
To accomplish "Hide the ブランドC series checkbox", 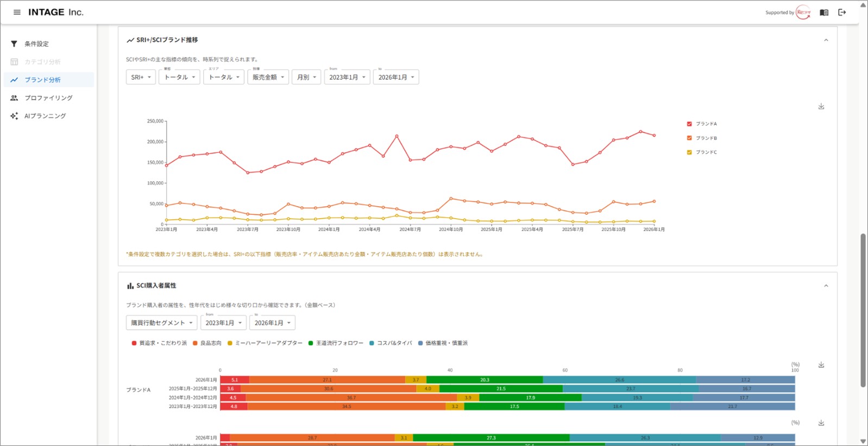I will 689,152.
